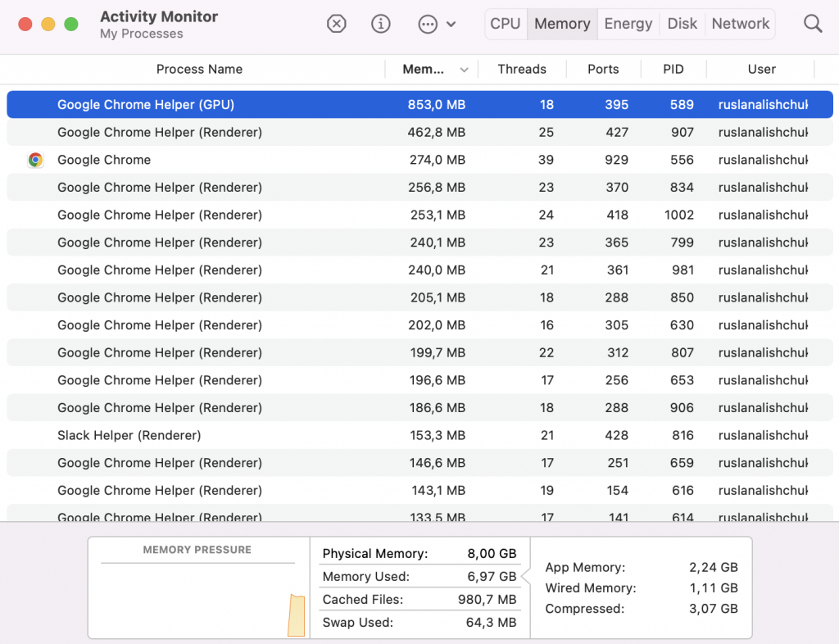
Task: Click the Wired Memory 1,11 GB value
Action: [x=714, y=588]
